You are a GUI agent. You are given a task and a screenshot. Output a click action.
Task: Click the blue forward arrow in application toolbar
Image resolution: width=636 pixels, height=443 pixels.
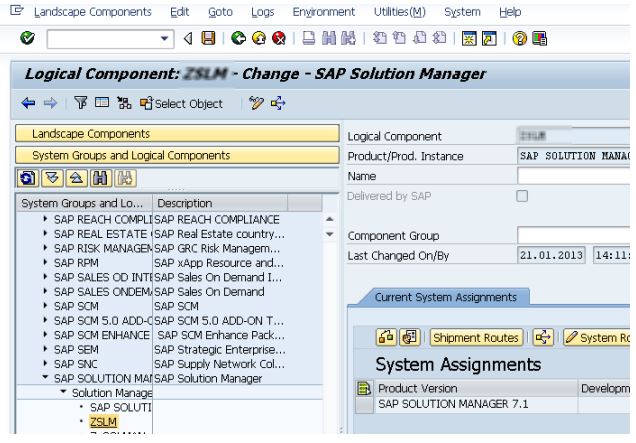[50, 103]
